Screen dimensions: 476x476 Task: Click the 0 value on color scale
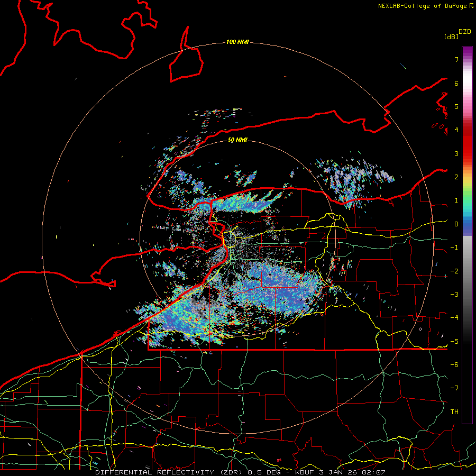click(x=456, y=224)
